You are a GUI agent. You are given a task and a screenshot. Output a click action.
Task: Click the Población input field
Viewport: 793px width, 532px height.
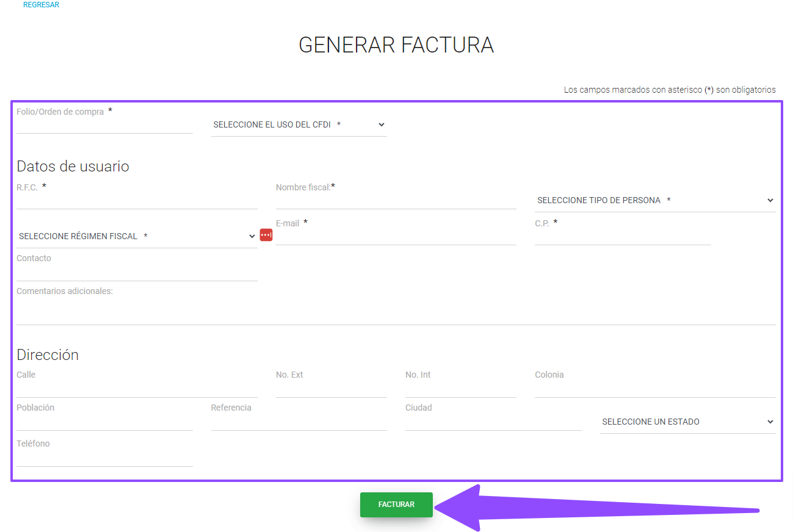point(104,422)
